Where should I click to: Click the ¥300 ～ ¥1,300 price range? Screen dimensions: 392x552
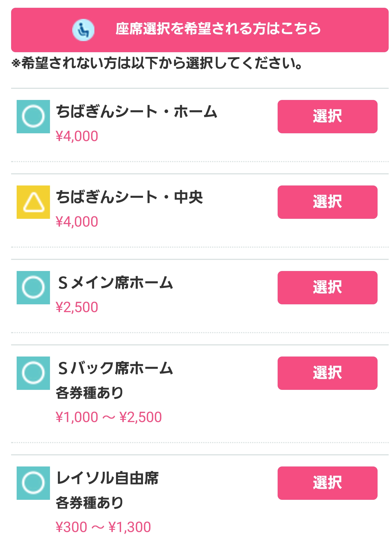103,527
